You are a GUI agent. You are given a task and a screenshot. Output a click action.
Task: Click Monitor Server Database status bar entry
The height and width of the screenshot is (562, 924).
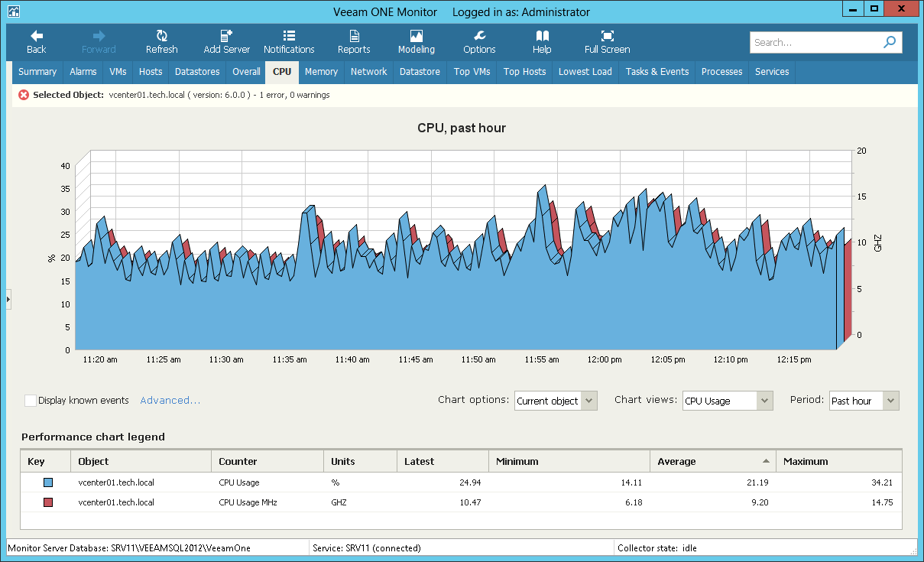point(129,547)
